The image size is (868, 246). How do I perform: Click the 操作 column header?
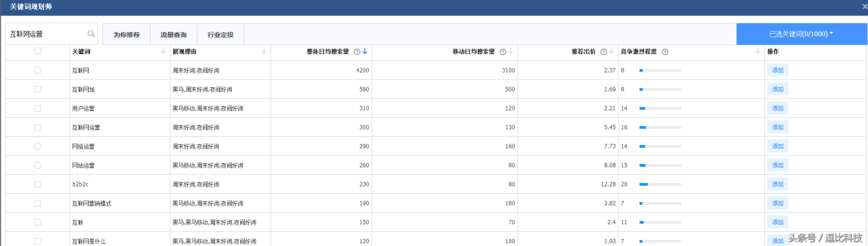tap(773, 52)
